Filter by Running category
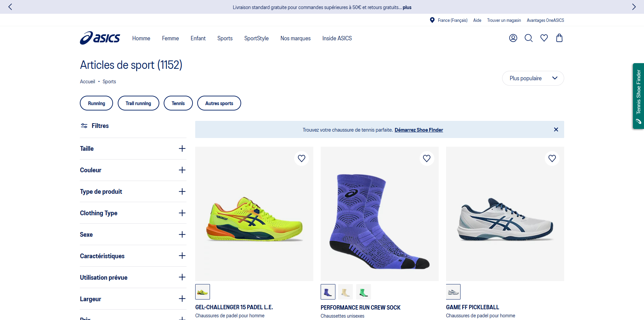Image resolution: width=644 pixels, height=320 pixels. click(x=96, y=103)
